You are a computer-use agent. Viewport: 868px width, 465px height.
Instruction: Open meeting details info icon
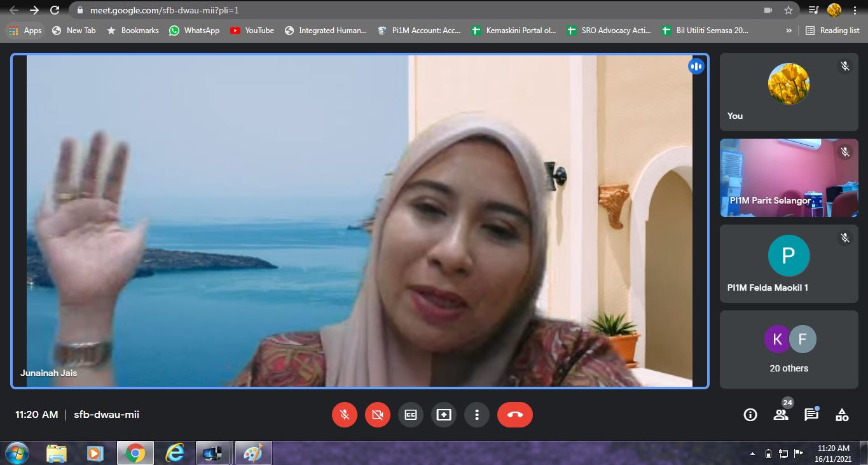point(750,415)
